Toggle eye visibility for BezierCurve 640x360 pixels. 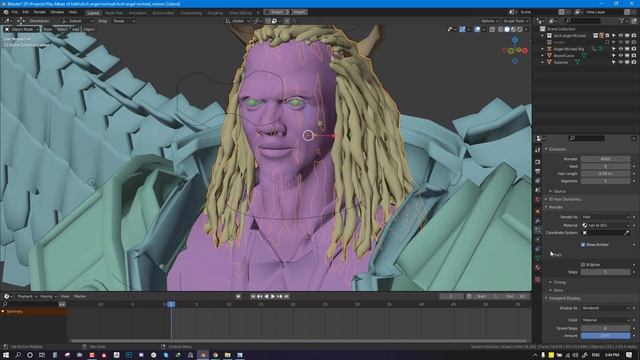(621, 56)
